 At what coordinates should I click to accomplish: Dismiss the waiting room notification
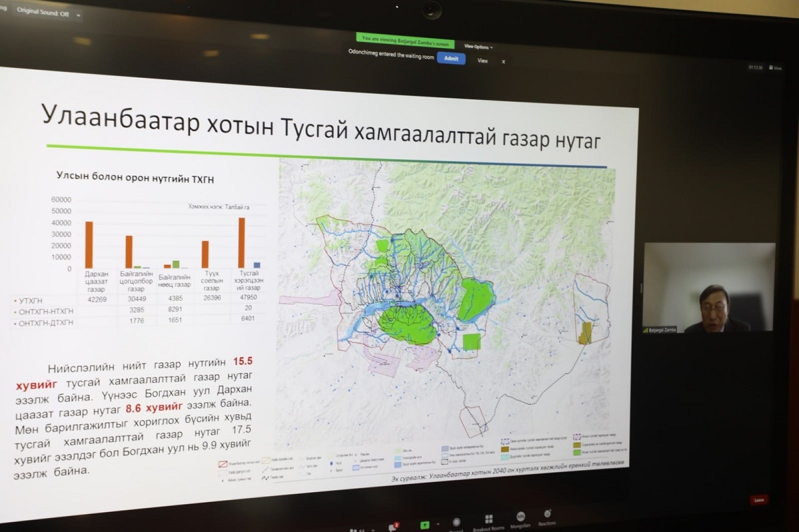pos(503,61)
